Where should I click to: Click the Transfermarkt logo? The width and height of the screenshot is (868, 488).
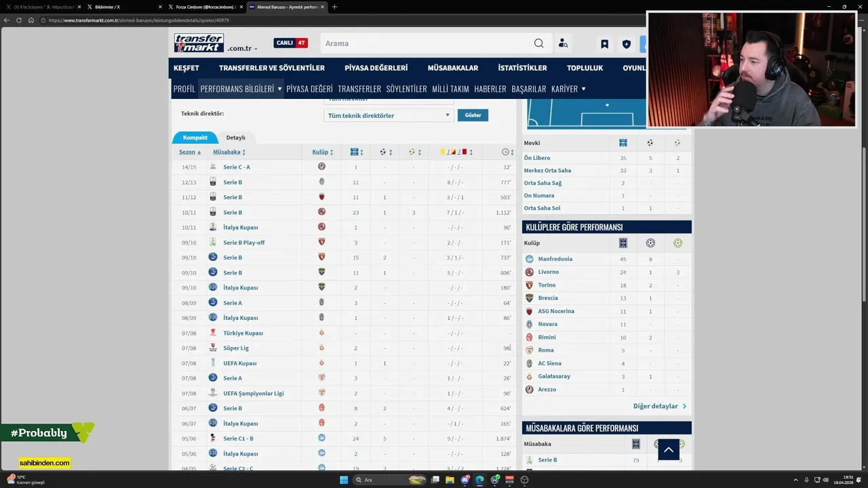199,43
